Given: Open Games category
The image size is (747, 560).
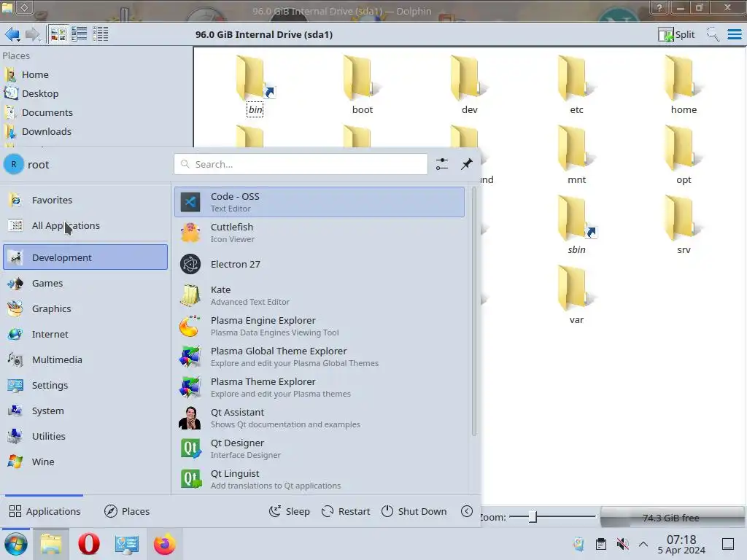Looking at the screenshot, I should pos(85,284).
